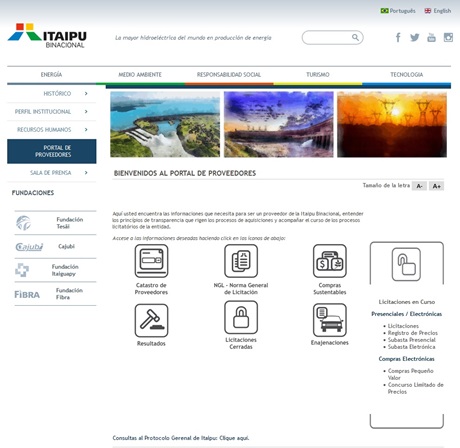Open the Resultados gavel icon
The image size is (460, 448).
point(151,320)
